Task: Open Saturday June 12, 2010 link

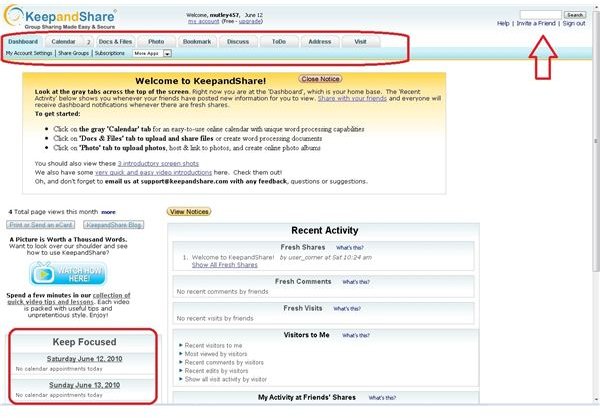Action: (84, 359)
